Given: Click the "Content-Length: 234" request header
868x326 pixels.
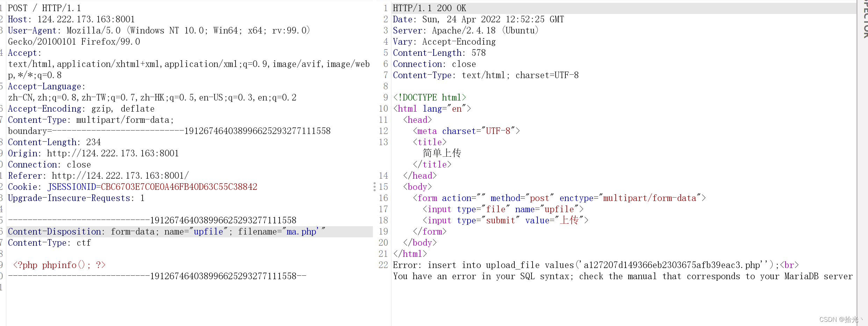Looking at the screenshot, I should click(x=54, y=142).
